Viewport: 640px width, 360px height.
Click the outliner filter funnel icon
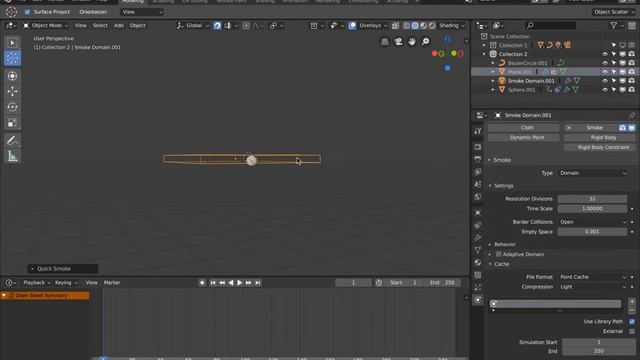point(613,26)
